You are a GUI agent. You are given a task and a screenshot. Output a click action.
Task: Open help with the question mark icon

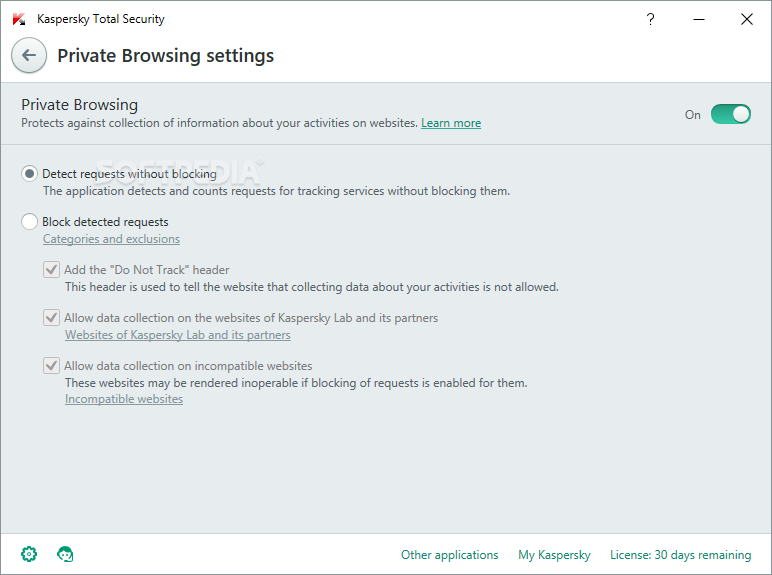(x=650, y=19)
